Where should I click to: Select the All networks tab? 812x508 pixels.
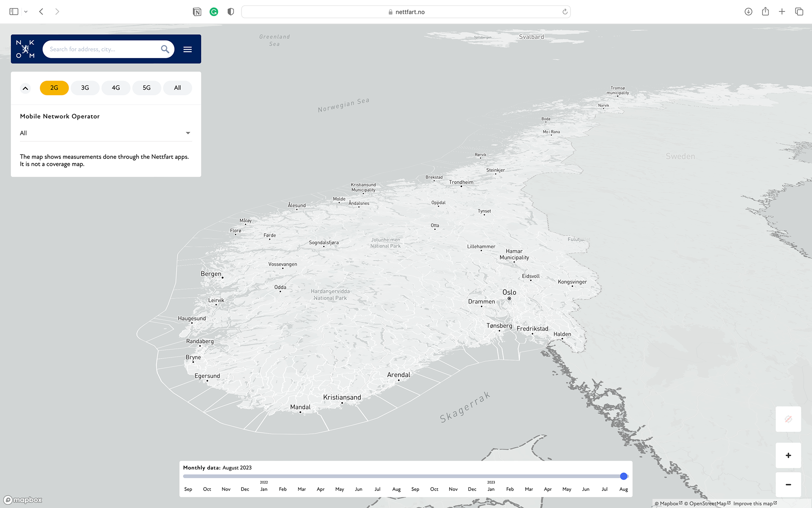[x=177, y=88]
